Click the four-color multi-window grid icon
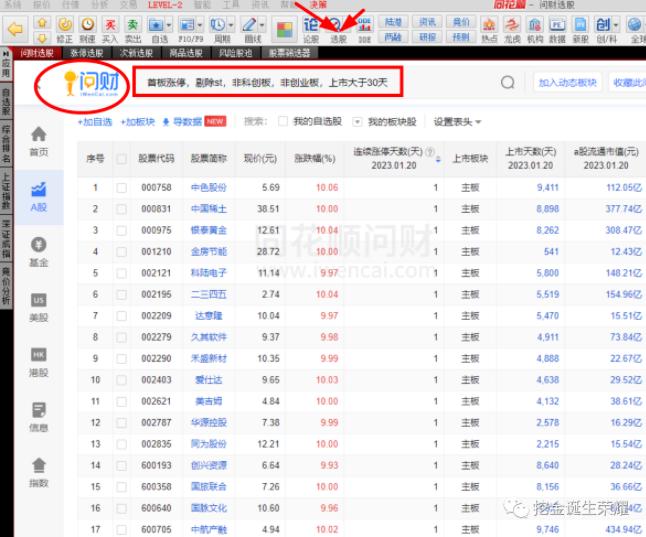The height and width of the screenshot is (537, 646). (285, 30)
